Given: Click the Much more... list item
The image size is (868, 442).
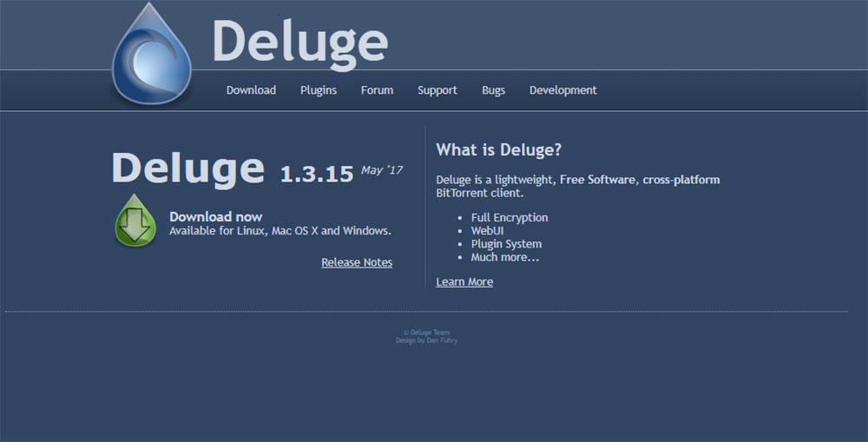Looking at the screenshot, I should [505, 257].
